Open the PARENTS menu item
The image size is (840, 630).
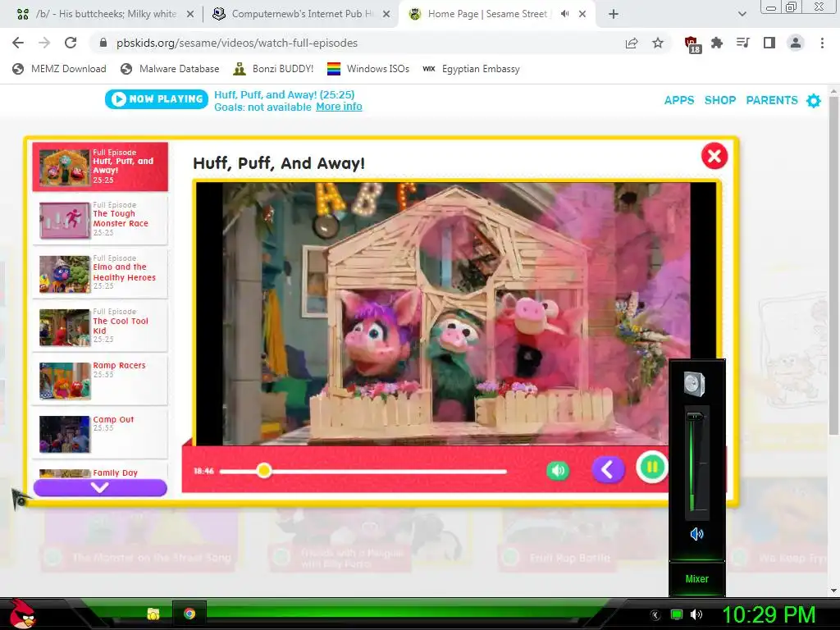pyautogui.click(x=771, y=100)
